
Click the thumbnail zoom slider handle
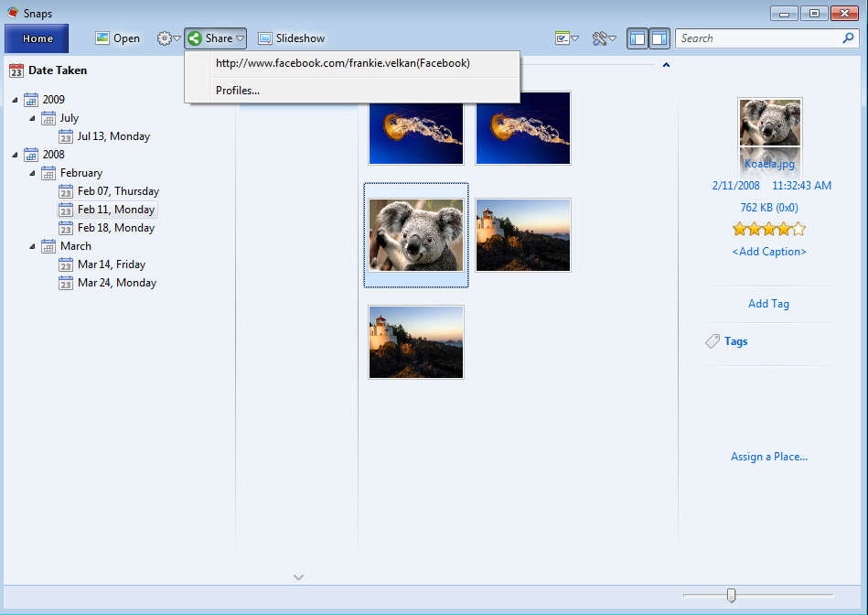[731, 596]
